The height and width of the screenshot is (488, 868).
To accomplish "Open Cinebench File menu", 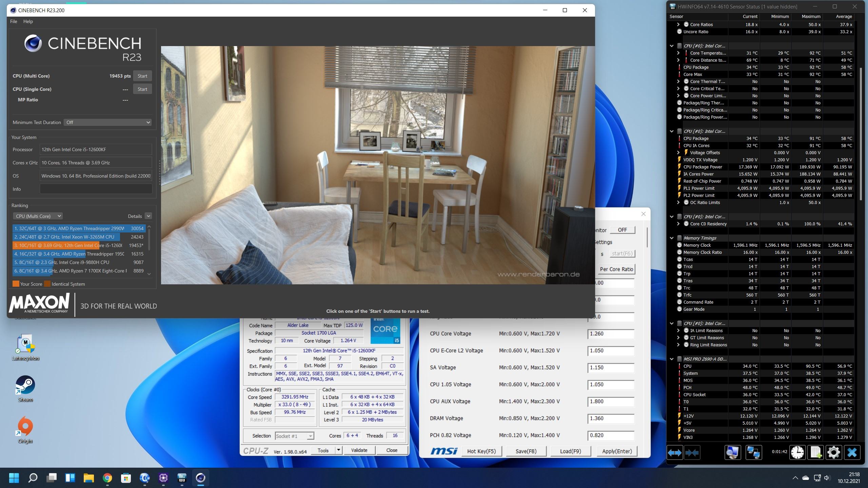I will pos(14,21).
